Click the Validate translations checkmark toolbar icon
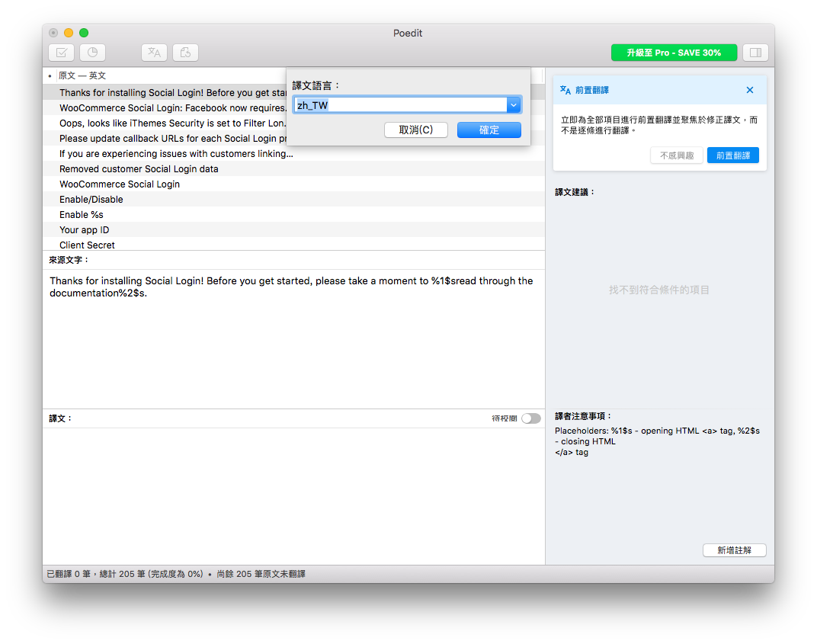Viewport: 817px width, 644px height. pyautogui.click(x=61, y=53)
